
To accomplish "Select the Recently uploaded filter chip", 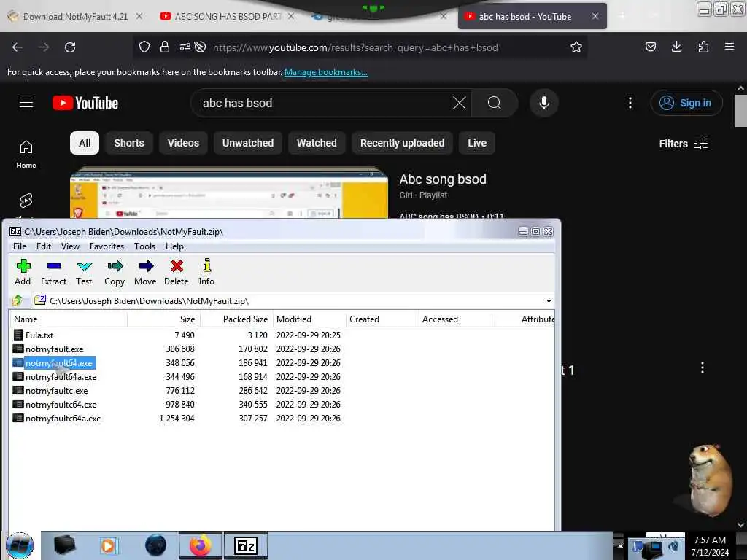I will pyautogui.click(x=402, y=143).
